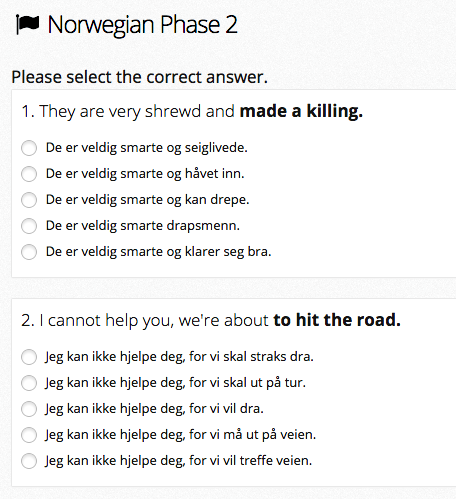Screen dimensions: 456x499
Task: Click answer label text 'håvet inn'
Action: pos(213,174)
